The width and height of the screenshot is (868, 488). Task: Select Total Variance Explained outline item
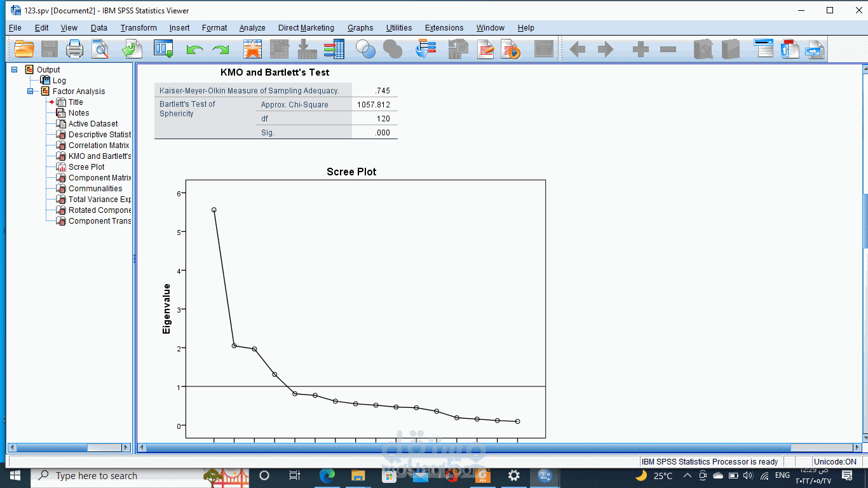coord(100,200)
